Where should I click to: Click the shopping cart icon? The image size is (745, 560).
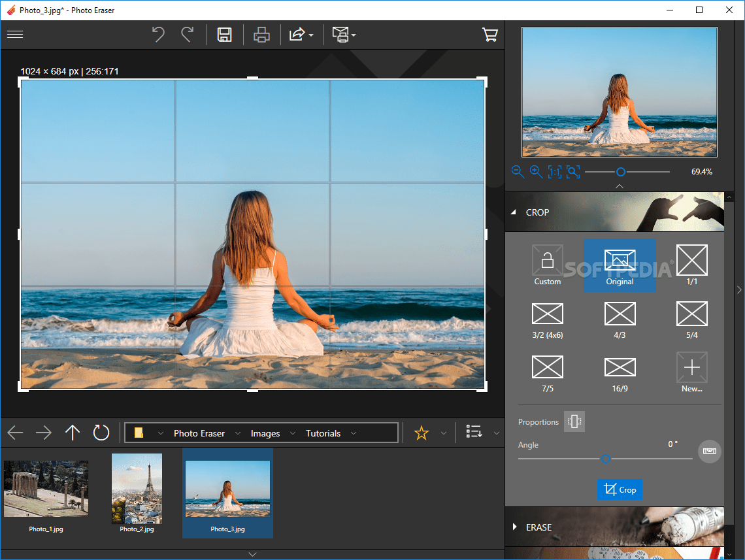point(490,35)
